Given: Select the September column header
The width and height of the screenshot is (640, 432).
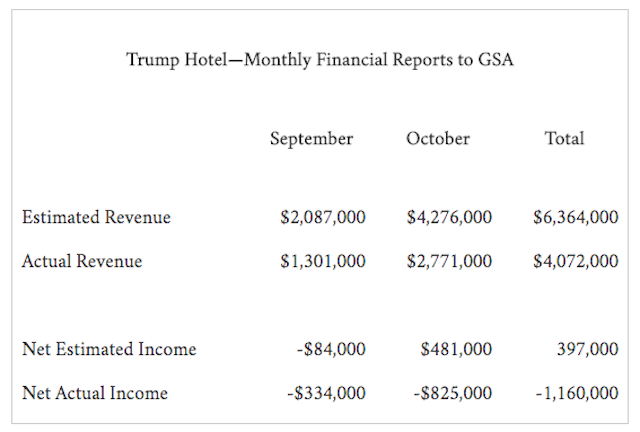Looking at the screenshot, I should pos(311,139).
